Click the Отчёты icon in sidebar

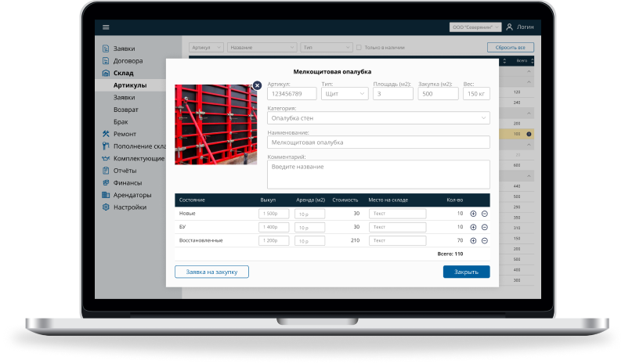(x=106, y=171)
